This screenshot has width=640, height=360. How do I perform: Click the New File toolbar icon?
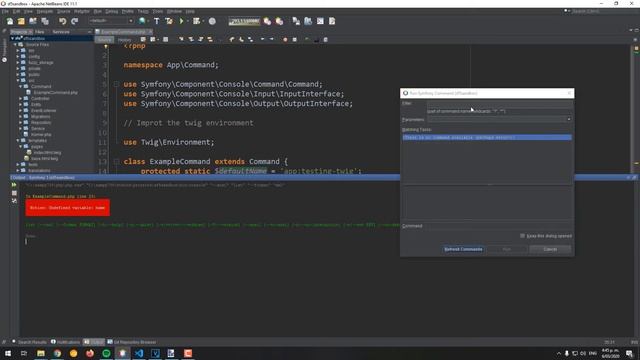(9, 21)
